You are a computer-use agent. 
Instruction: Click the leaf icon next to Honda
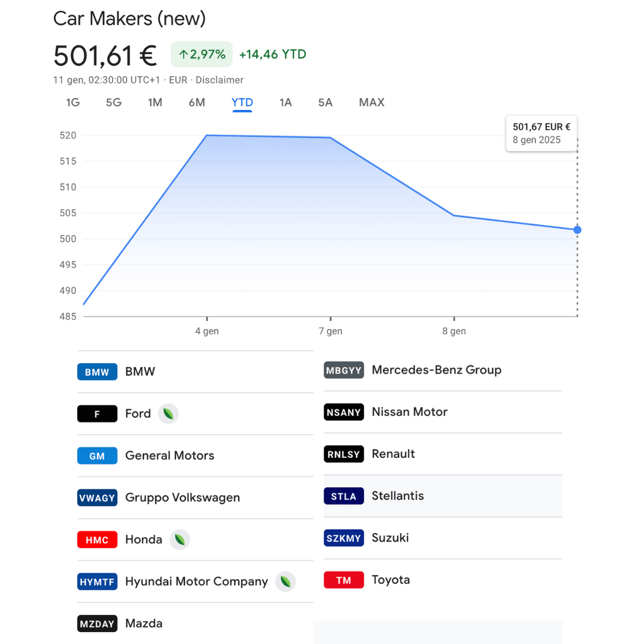point(180,539)
